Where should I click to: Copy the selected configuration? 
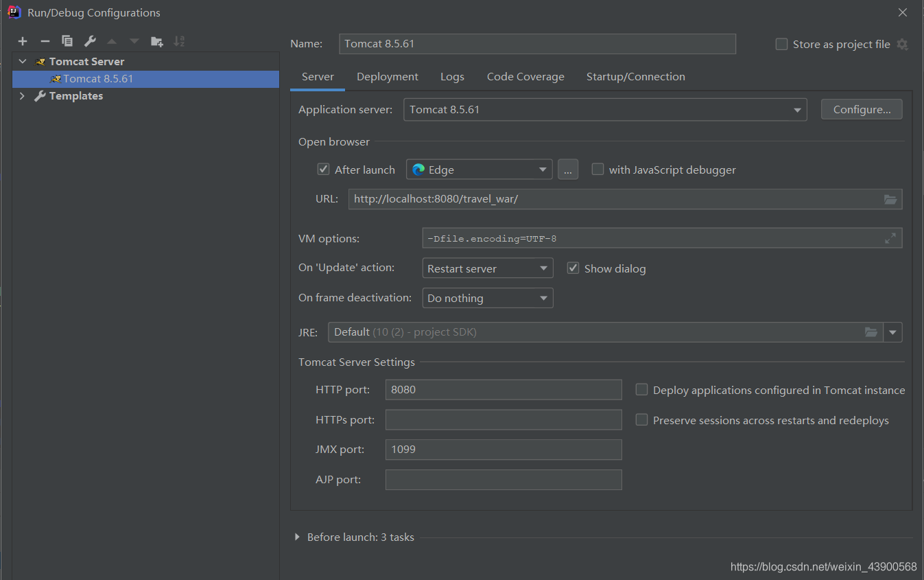(67, 41)
